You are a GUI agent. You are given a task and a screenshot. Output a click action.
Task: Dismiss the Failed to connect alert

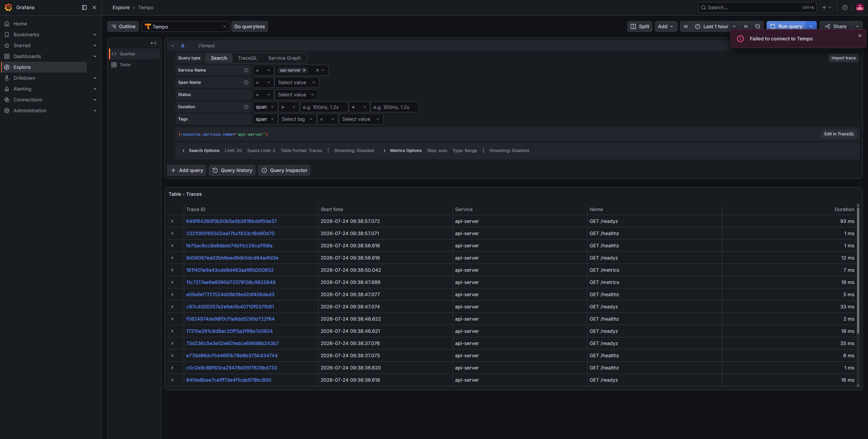(x=860, y=36)
